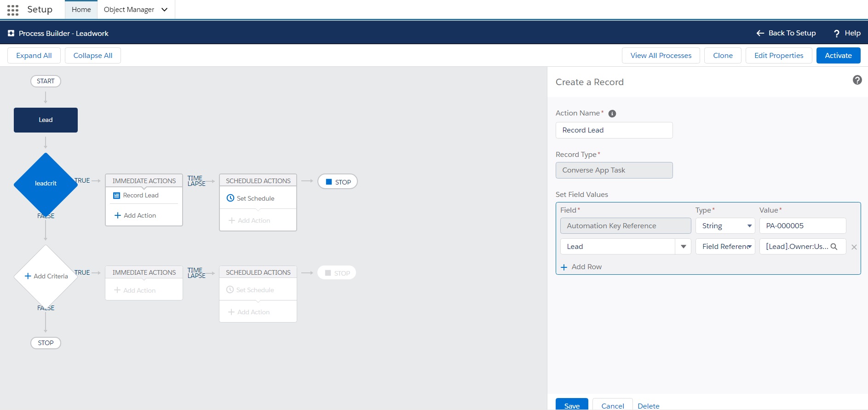Screen dimensions: 868x410
Task: Click the START node
Action: 46,81
